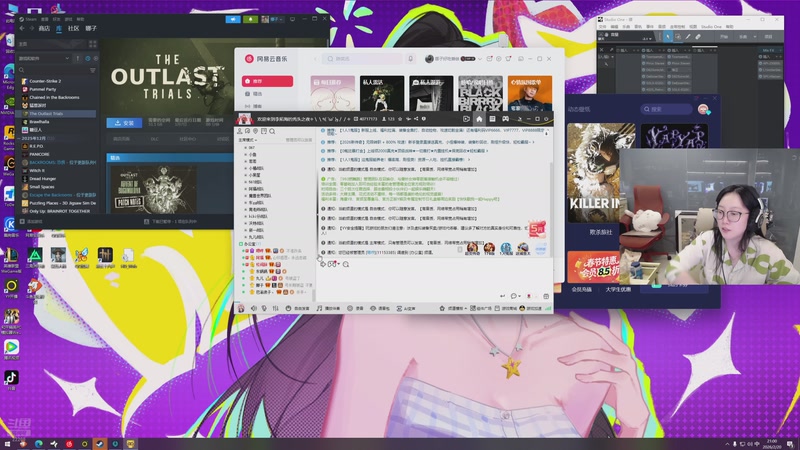Screen dimensions: 800x450
Task: Open the Steam store tab
Action: tap(44, 29)
